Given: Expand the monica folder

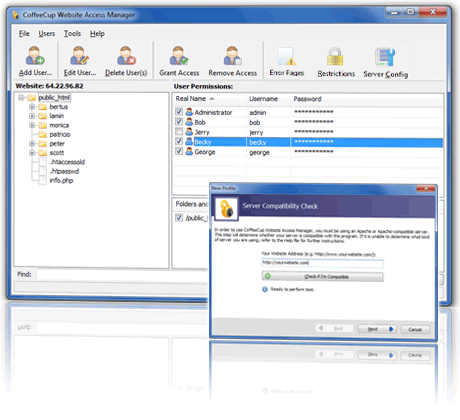Looking at the screenshot, I should [32, 125].
